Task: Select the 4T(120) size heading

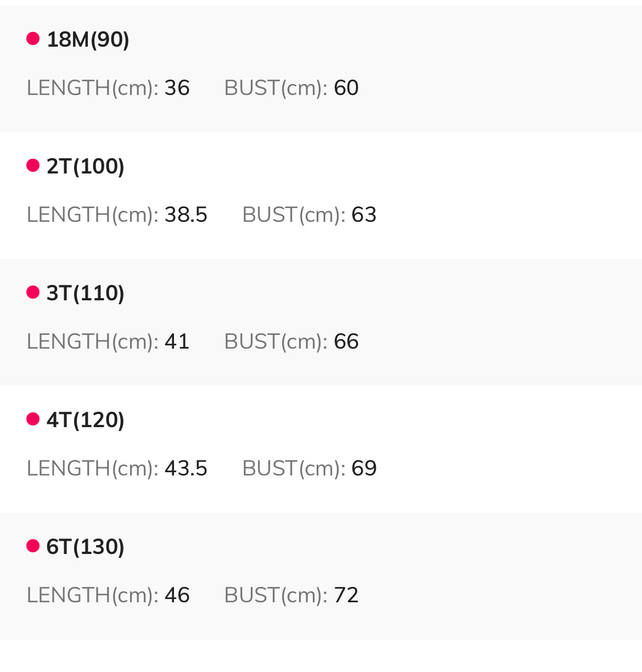Action: coord(86,420)
